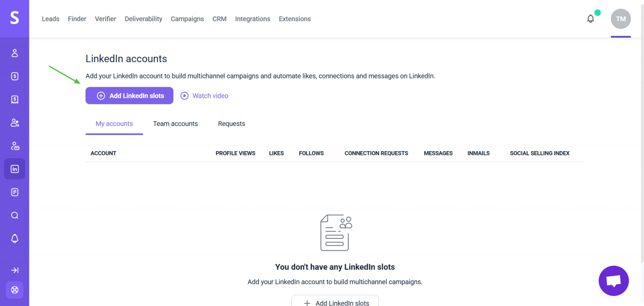Select the My accounts tab
Image resolution: width=644 pixels, height=306 pixels.
pos(114,124)
